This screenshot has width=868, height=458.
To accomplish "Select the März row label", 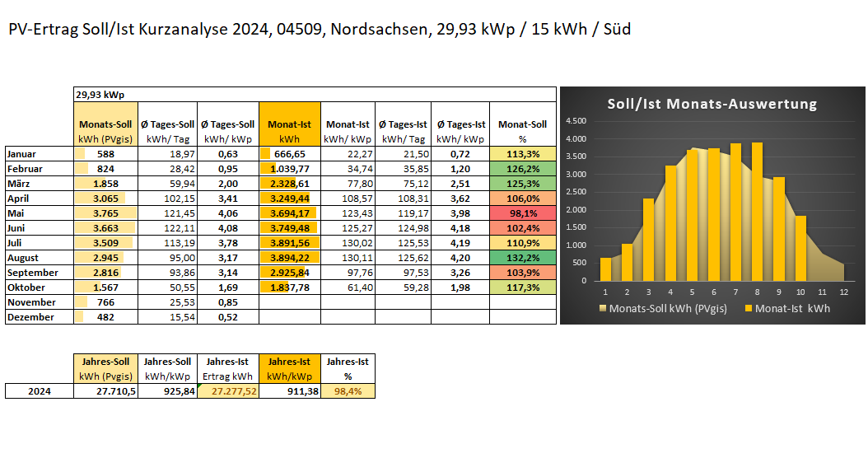I will pos(40,184).
